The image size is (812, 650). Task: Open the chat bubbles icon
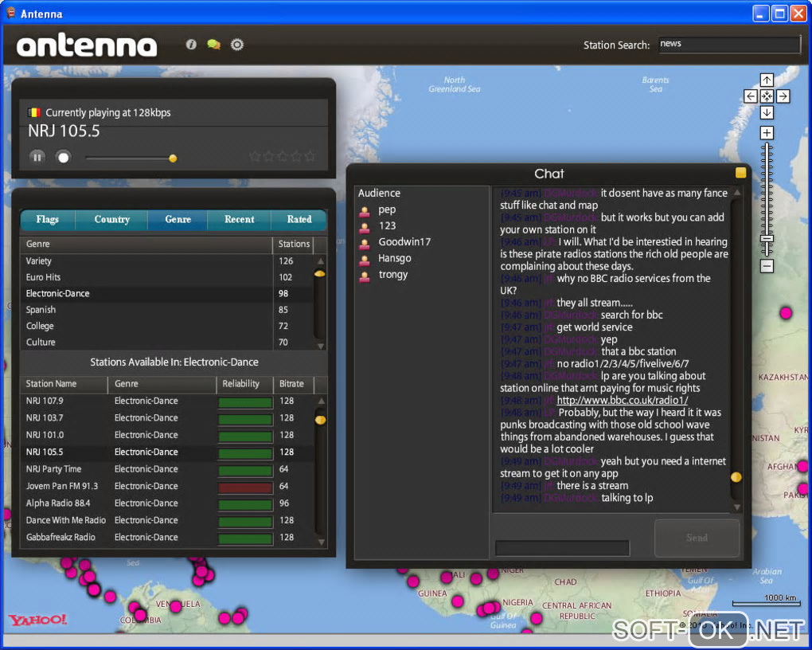coord(213,45)
